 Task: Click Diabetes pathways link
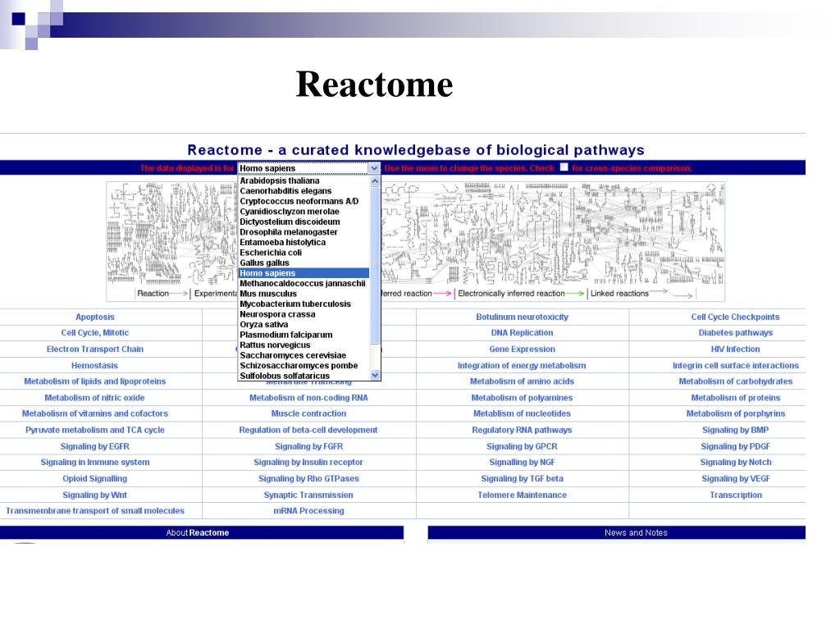[736, 333]
